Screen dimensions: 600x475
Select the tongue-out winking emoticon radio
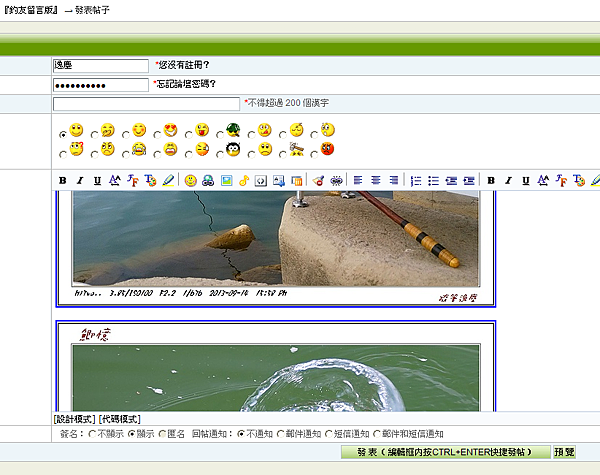pos(188,135)
